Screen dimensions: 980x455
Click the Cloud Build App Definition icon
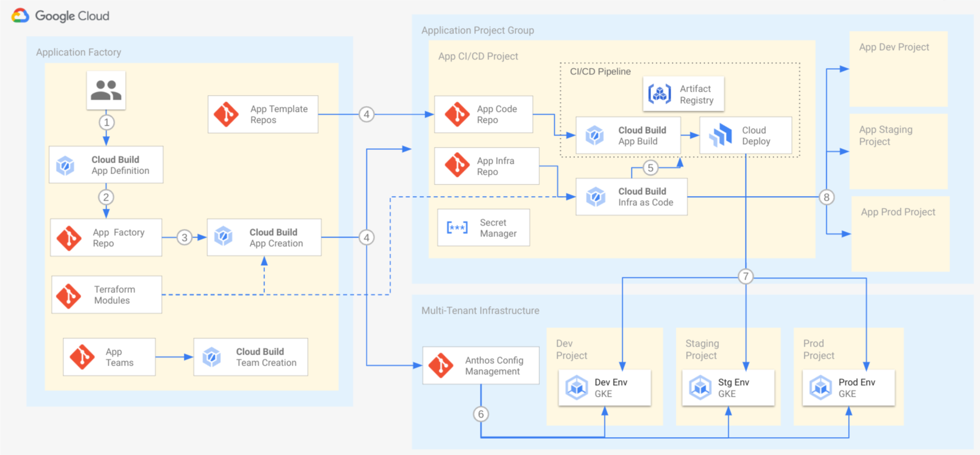click(x=65, y=166)
